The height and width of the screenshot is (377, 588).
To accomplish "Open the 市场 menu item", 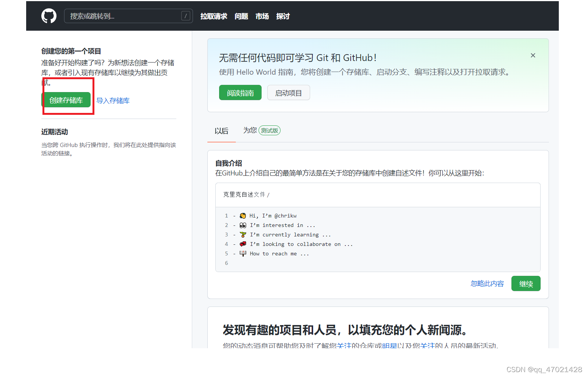I will click(262, 16).
